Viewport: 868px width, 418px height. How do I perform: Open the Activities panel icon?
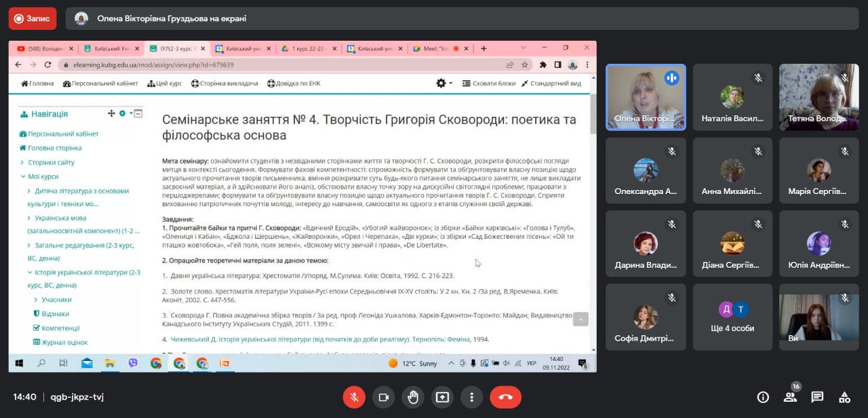coord(844,397)
